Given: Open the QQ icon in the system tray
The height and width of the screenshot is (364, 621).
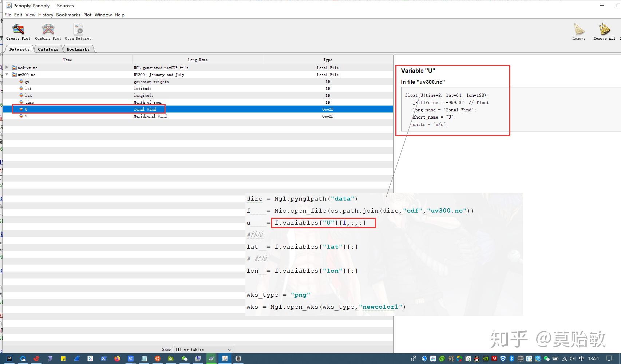Looking at the screenshot, I should (x=476, y=359).
